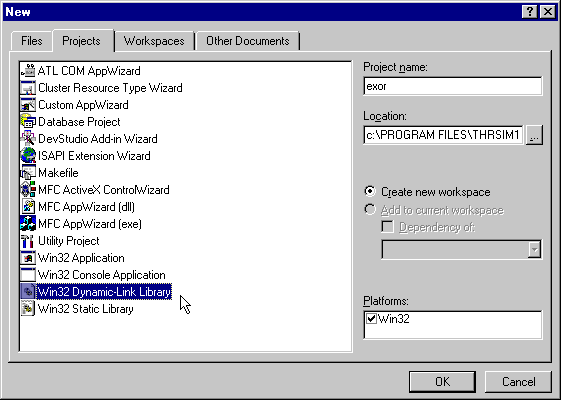Image resolution: width=561 pixels, height=400 pixels.
Task: Pick the ISAPI Extension Wizard globe icon
Action: pos(28,156)
